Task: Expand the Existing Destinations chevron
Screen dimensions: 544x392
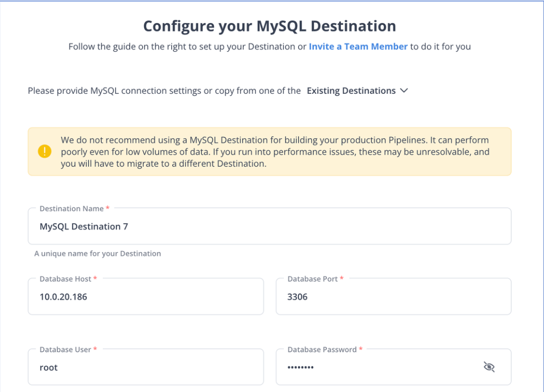Action: tap(404, 91)
